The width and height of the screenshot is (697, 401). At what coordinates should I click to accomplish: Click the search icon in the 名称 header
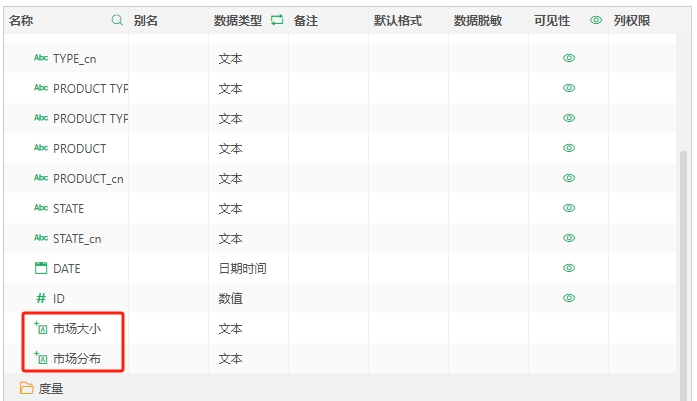(x=117, y=20)
